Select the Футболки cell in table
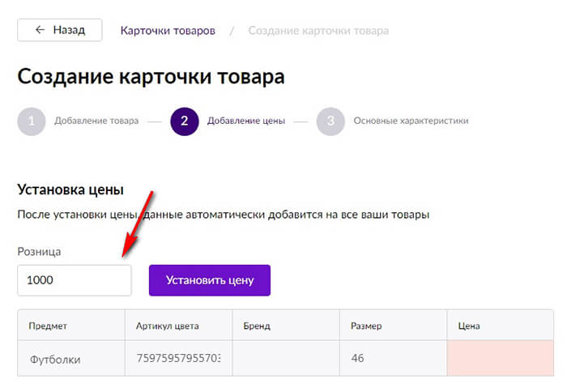Image resolution: width=567 pixels, height=392 pixels. pyautogui.click(x=55, y=358)
